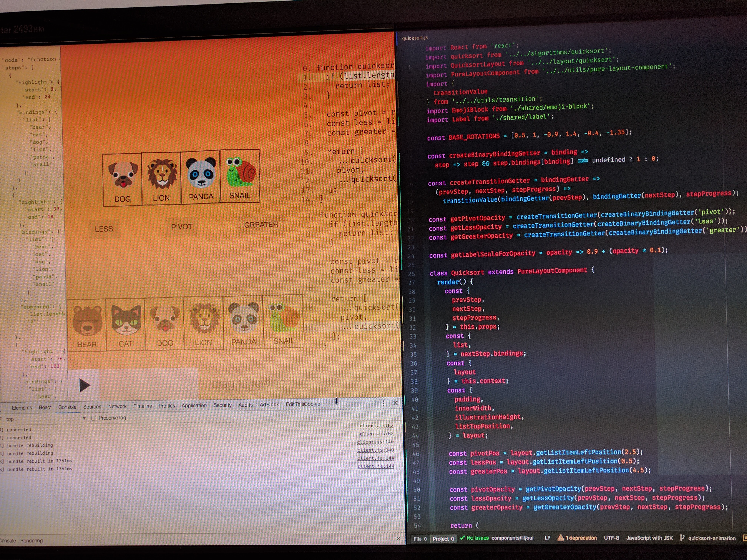Switch to the Timeline tab
The width and height of the screenshot is (747, 560).
[142, 406]
